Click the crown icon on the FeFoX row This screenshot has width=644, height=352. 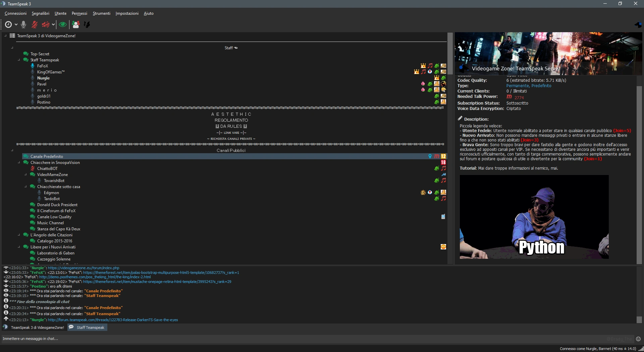coord(423,66)
